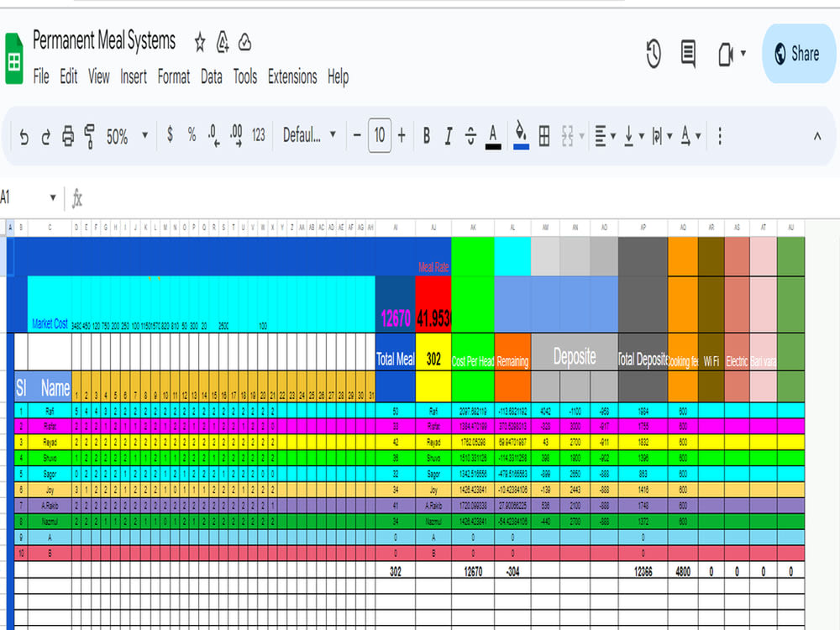Viewport: 840px width, 630px height.
Task: Open Google Sheets home icon
Action: click(x=14, y=59)
